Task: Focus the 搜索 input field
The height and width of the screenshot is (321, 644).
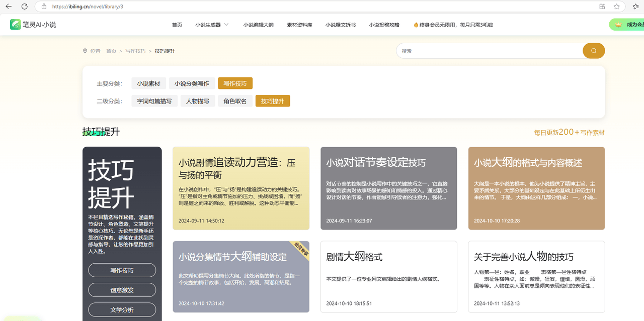Action: coord(490,51)
